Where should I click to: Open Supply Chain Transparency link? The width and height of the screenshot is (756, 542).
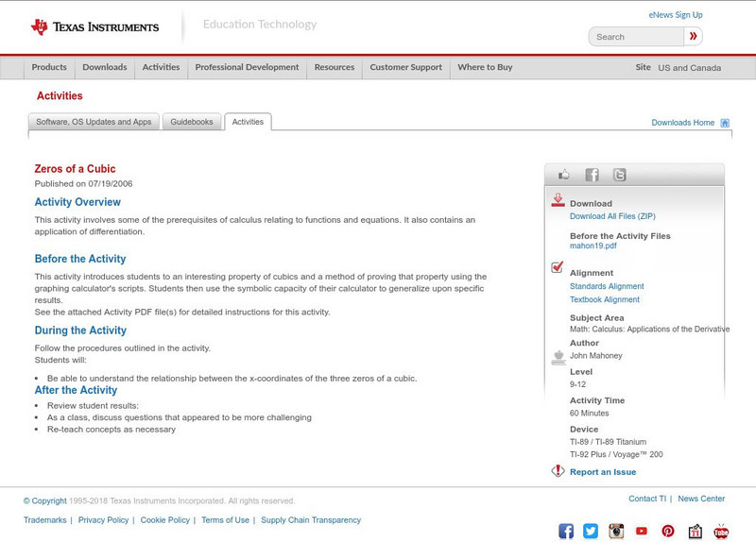(311, 520)
